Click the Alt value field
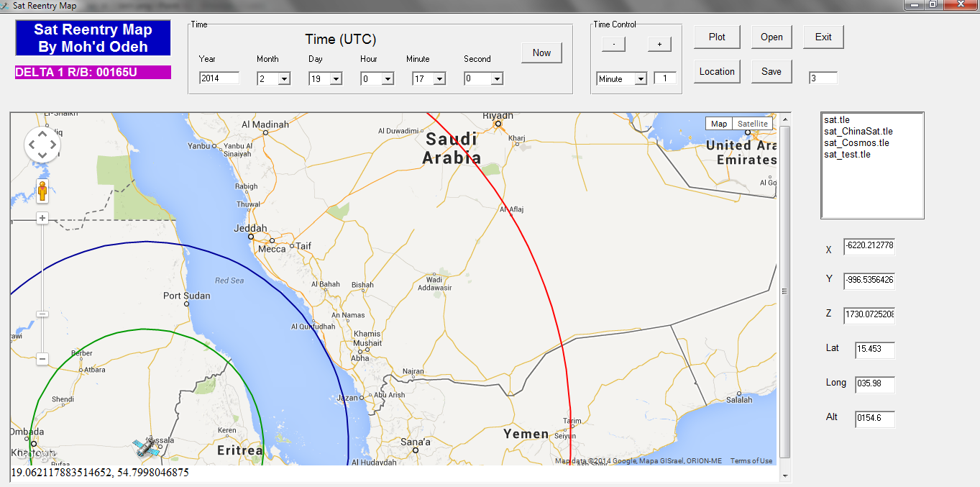Image resolution: width=980 pixels, height=487 pixels. [x=875, y=419]
